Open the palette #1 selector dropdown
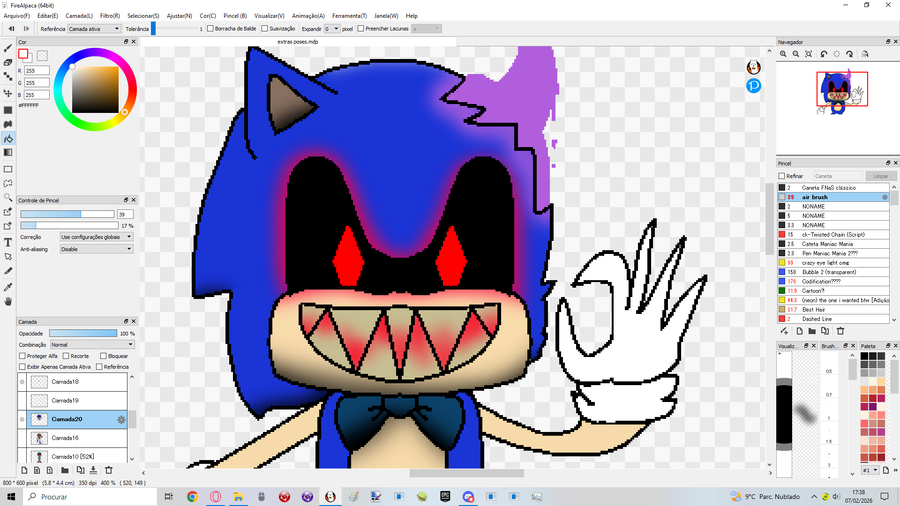 tap(870, 470)
